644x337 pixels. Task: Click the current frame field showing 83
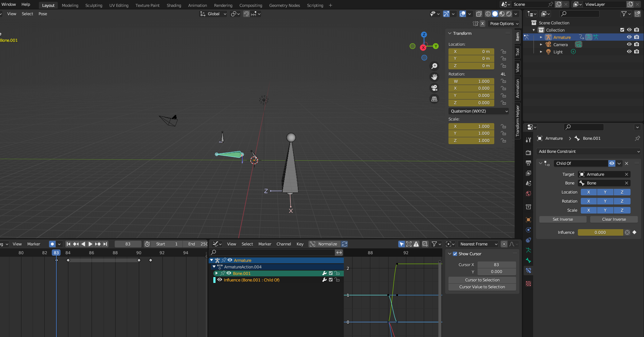point(128,244)
